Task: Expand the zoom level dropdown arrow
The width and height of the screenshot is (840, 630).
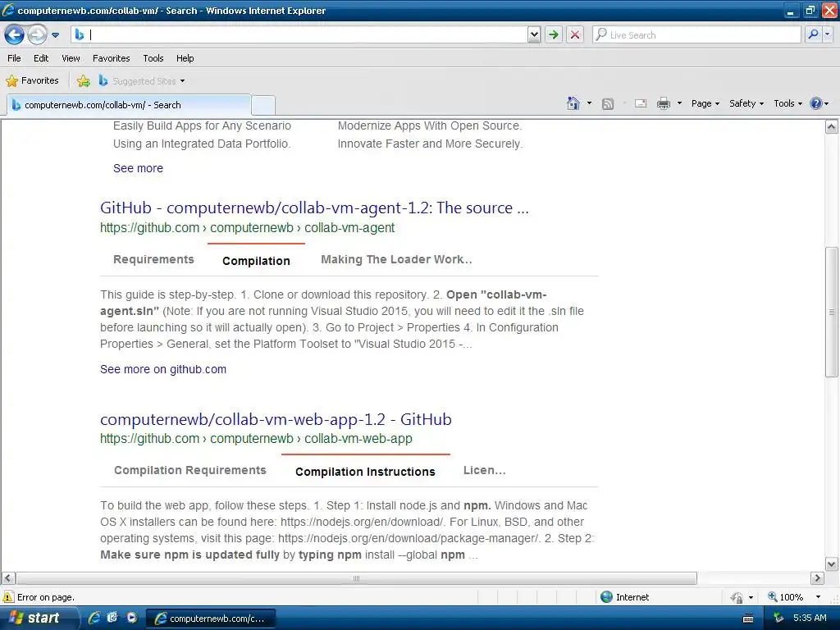Action: click(818, 597)
